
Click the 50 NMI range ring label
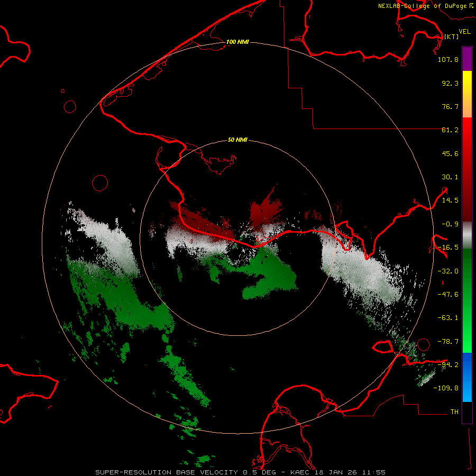point(237,140)
